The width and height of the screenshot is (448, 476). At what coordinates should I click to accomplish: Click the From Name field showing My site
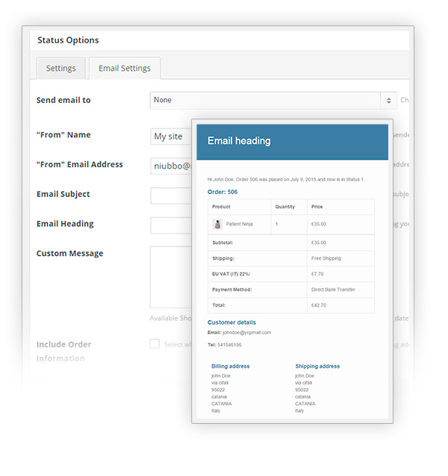171,137
